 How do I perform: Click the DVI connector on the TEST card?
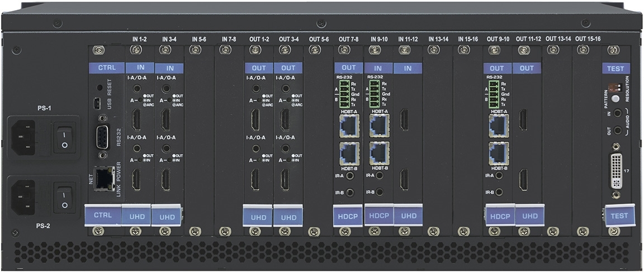point(615,169)
